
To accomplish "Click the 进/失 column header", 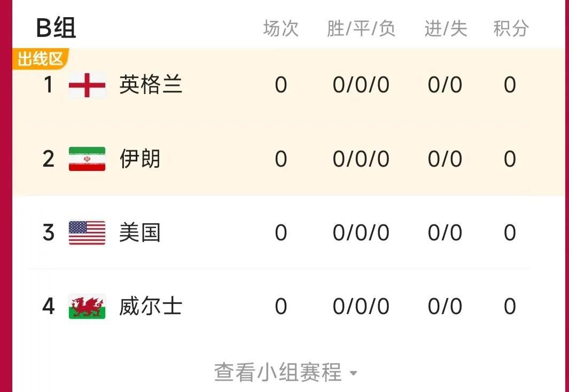I will 446,28.
